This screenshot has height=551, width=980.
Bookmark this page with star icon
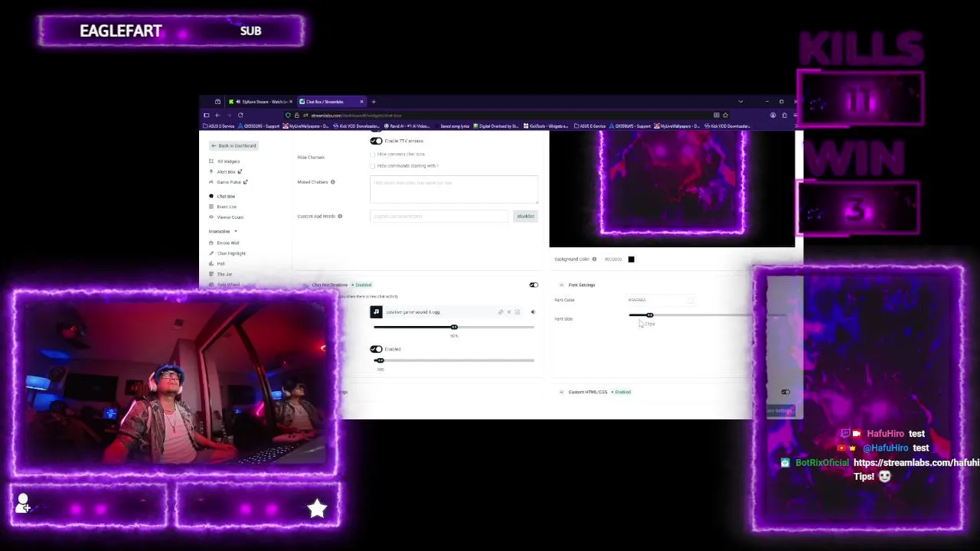coord(725,116)
